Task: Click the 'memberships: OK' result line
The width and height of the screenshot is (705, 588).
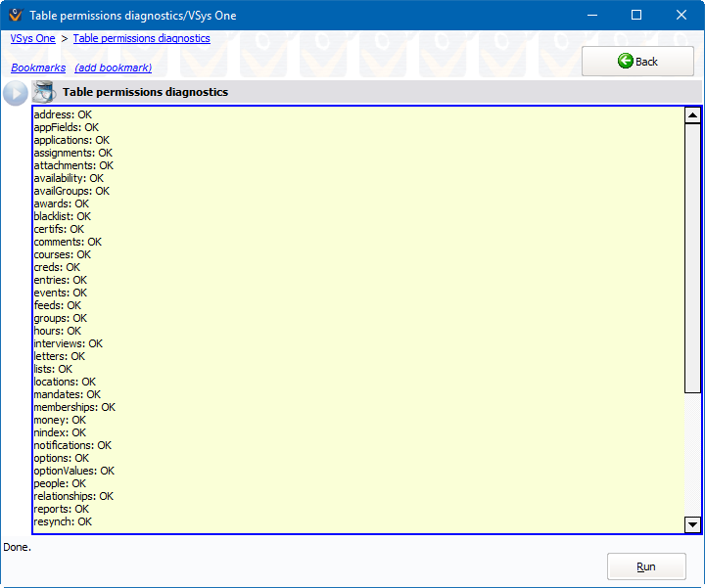Action: [74, 407]
